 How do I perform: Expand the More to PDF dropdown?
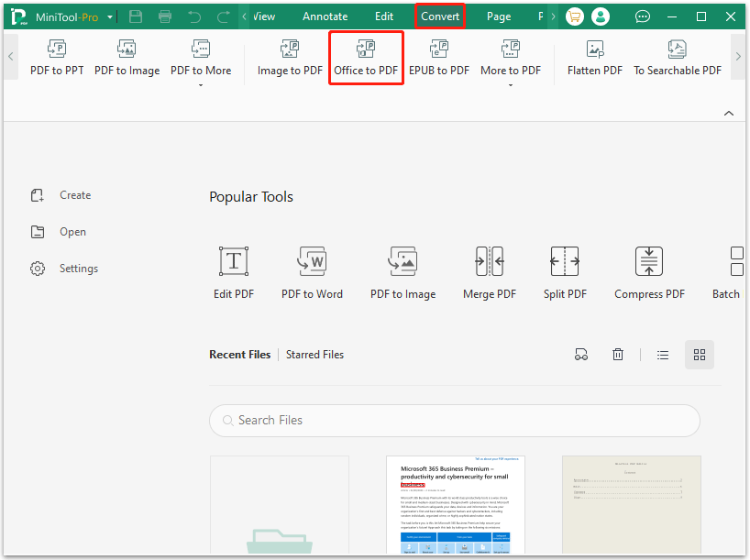pos(511,85)
